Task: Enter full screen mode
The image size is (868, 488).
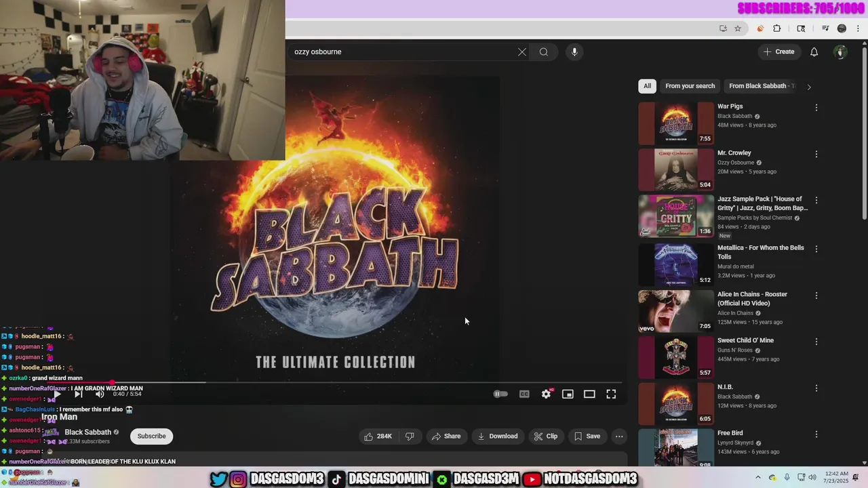Action: point(611,394)
